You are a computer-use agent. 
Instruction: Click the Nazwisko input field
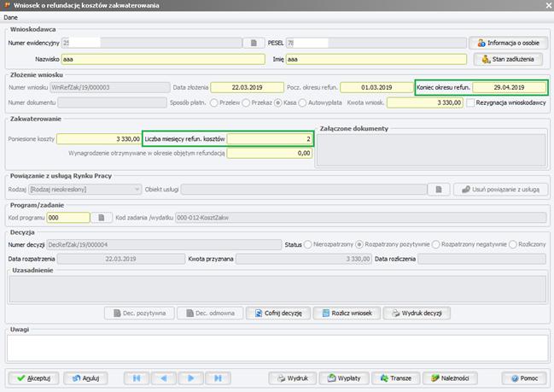coord(163,60)
